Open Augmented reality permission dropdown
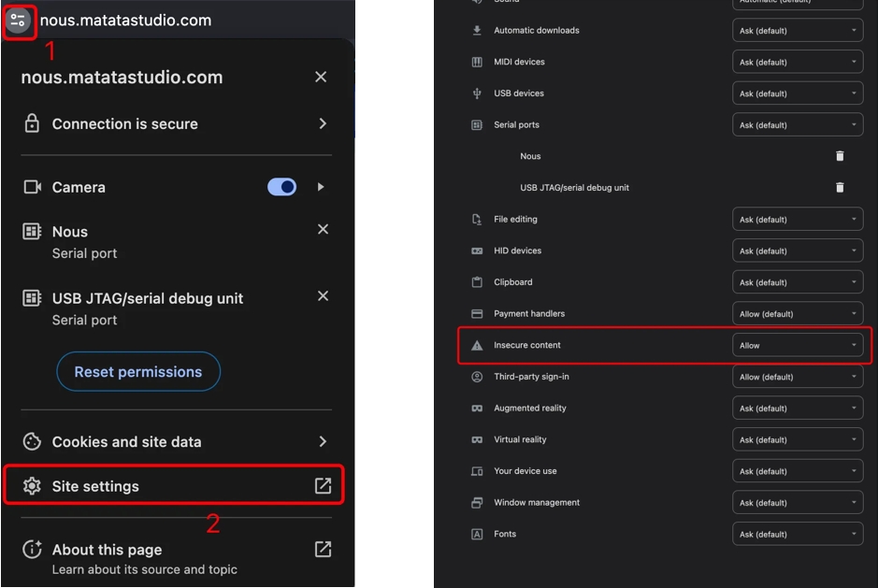Viewport: 878px width, 588px height. [798, 408]
